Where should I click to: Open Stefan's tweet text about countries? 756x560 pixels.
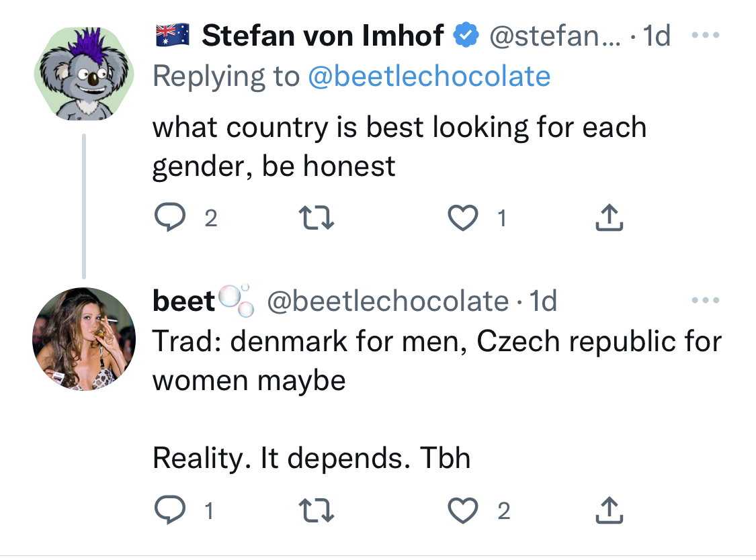click(399, 146)
